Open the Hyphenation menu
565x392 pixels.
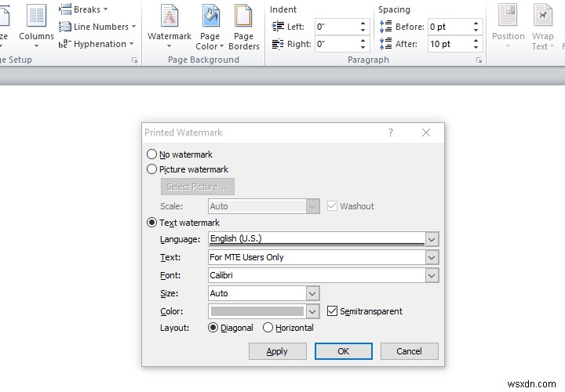pos(97,44)
